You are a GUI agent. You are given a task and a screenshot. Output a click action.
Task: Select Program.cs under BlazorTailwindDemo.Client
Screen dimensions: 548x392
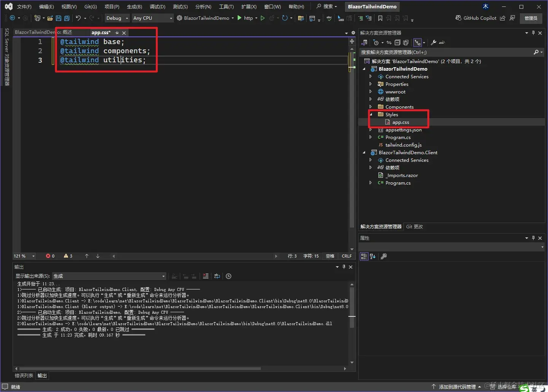(x=398, y=183)
